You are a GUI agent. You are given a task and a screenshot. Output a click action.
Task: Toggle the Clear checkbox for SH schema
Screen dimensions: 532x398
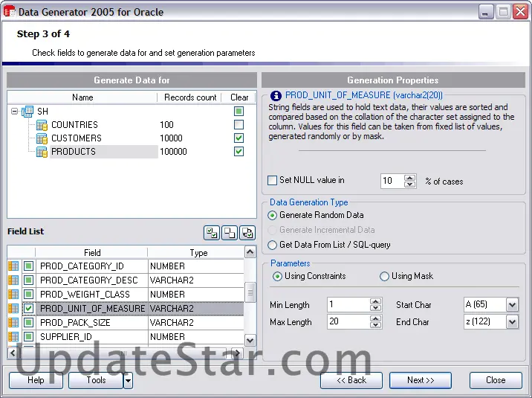pyautogui.click(x=239, y=111)
